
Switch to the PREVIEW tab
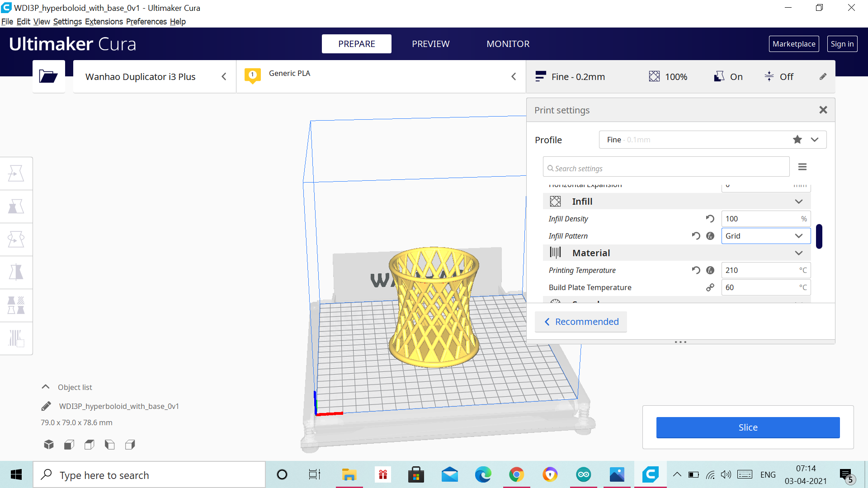[430, 43]
